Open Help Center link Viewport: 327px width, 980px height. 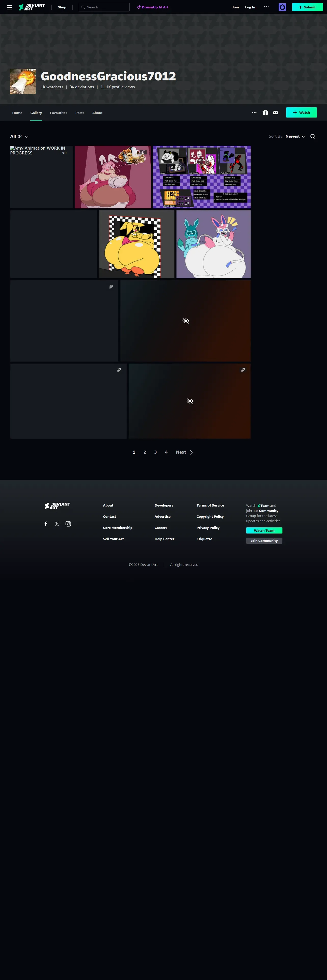165,539
